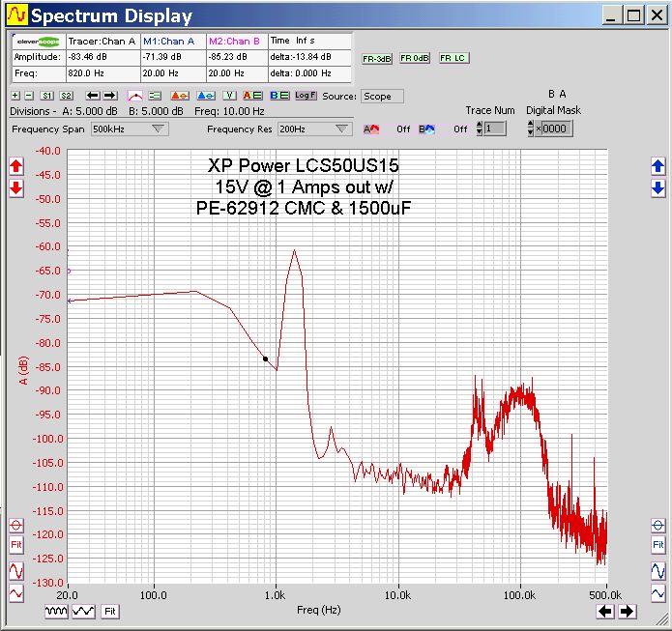Compress frequency axis with dense wave icon
Viewport: 672px width, 631px height.
[56, 612]
